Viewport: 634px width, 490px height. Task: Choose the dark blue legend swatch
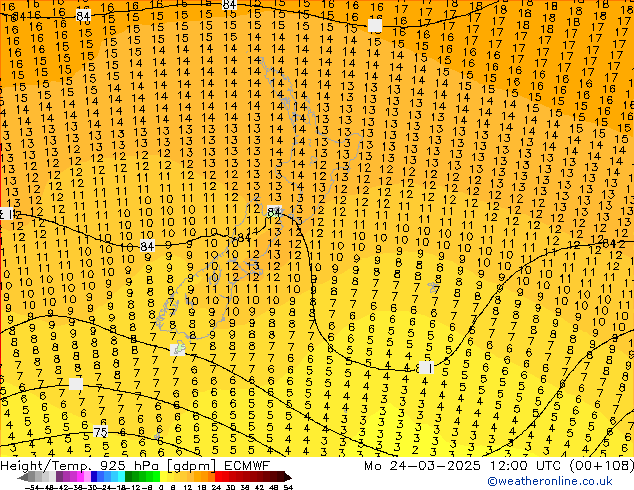pos(94,477)
